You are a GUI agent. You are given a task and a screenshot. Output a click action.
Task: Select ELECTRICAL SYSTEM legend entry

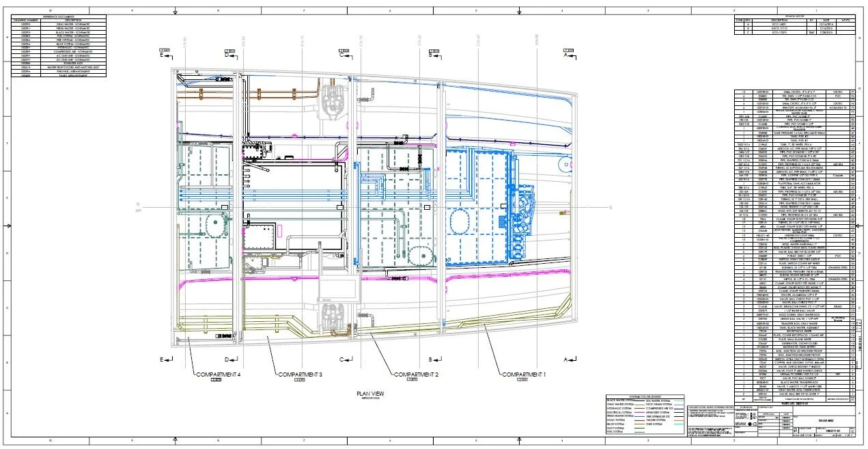click(x=619, y=413)
